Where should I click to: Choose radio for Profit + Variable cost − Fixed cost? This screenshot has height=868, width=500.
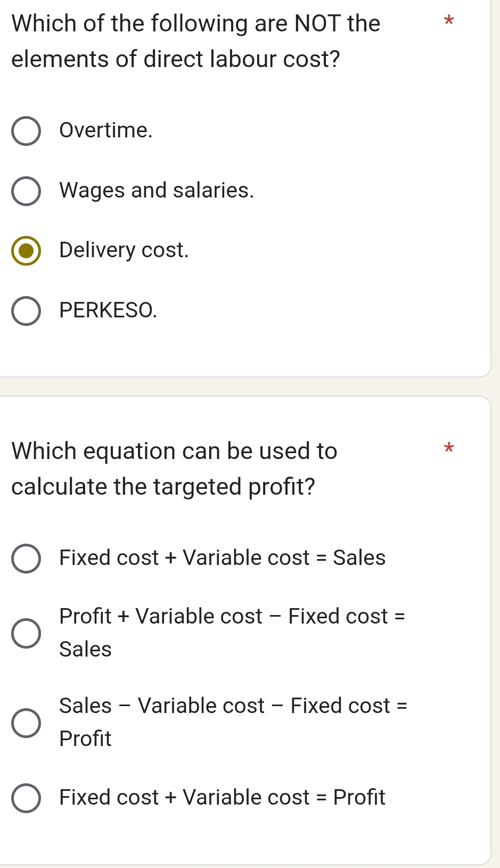tap(26, 633)
